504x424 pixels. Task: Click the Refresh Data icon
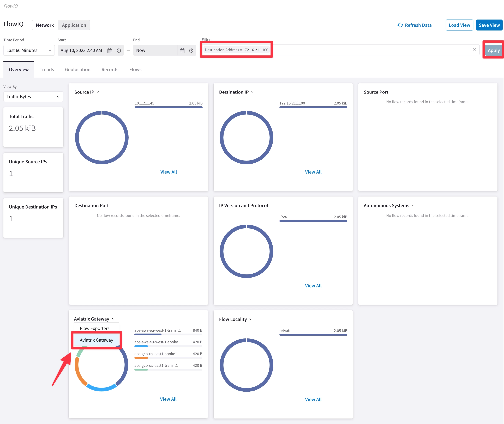(400, 25)
